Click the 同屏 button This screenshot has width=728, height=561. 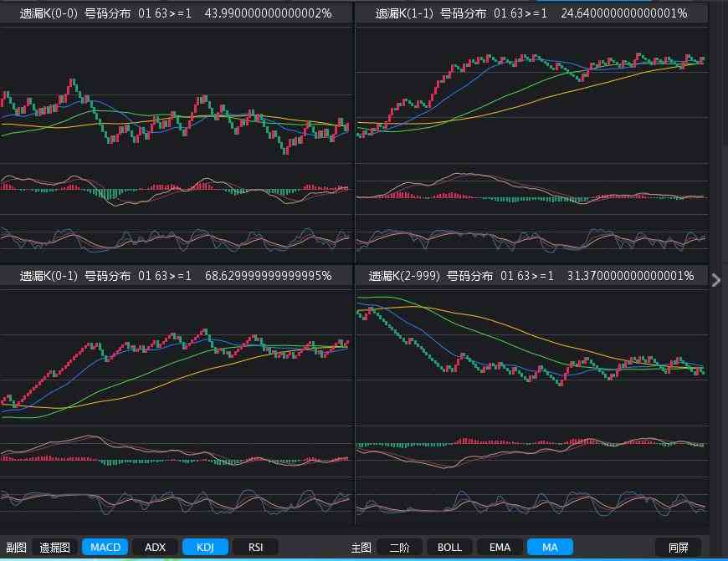[678, 547]
